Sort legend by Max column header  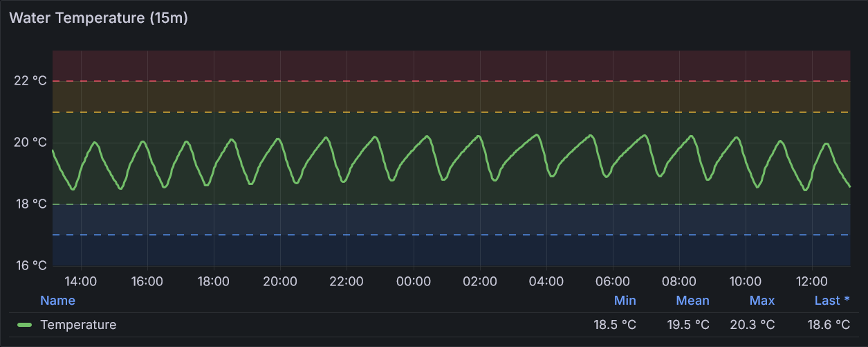tap(761, 301)
